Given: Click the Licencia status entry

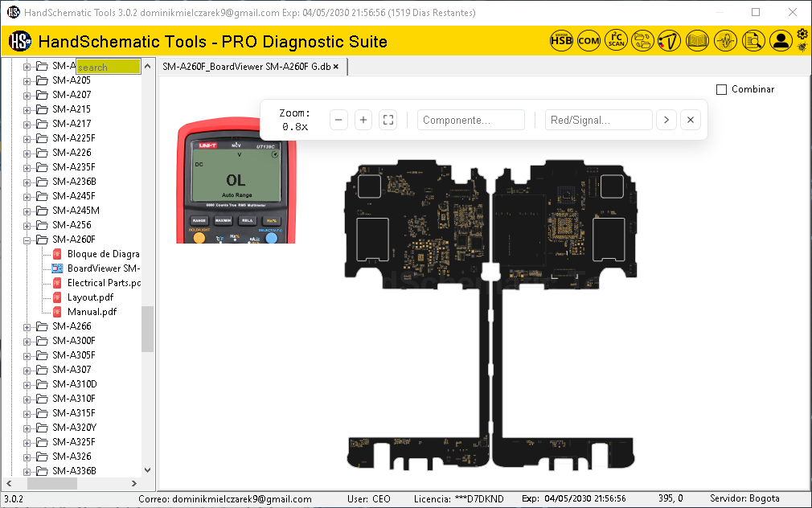Looking at the screenshot, I should 459,499.
